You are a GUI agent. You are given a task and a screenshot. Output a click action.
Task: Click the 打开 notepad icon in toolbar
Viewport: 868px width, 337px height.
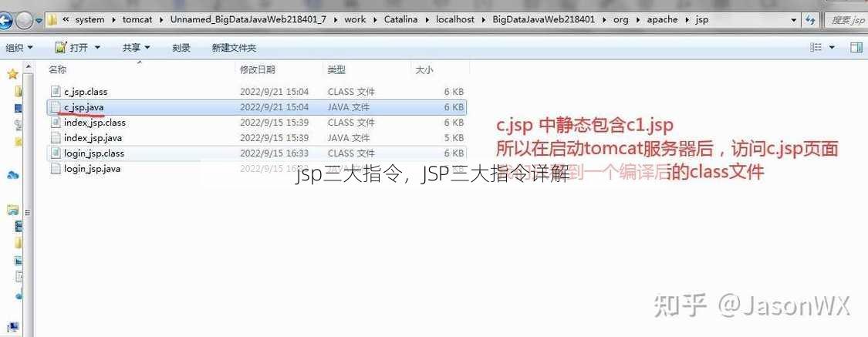60,47
